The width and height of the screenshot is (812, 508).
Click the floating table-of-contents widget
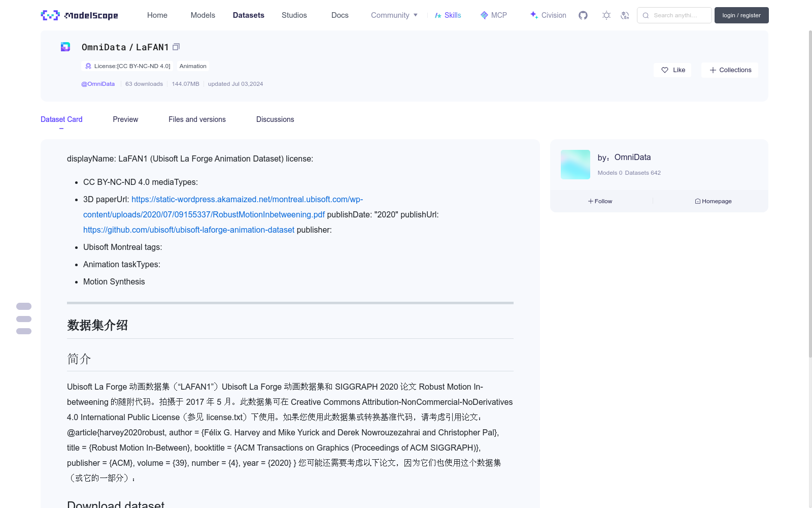click(24, 319)
